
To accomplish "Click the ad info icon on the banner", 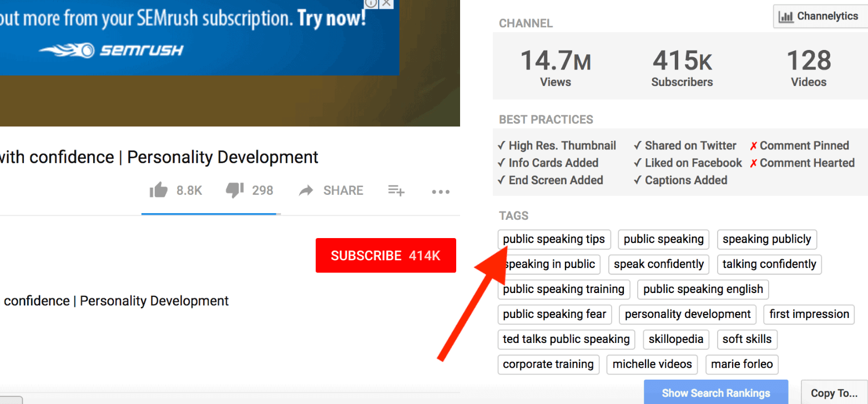I will point(370,4).
